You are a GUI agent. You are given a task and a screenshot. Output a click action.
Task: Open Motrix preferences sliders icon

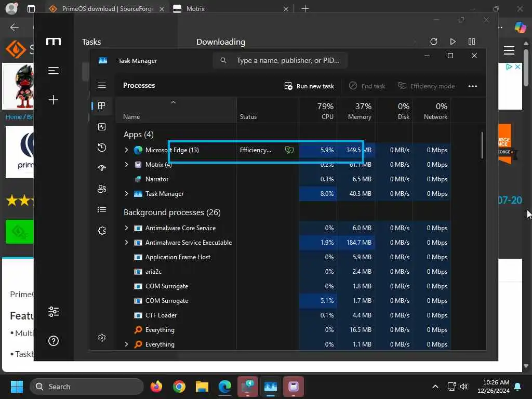click(54, 312)
